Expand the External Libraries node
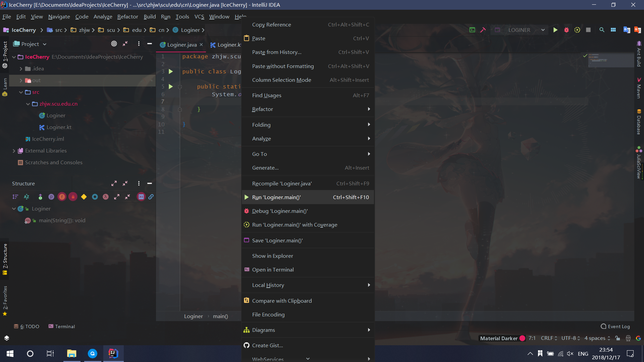 point(13,150)
